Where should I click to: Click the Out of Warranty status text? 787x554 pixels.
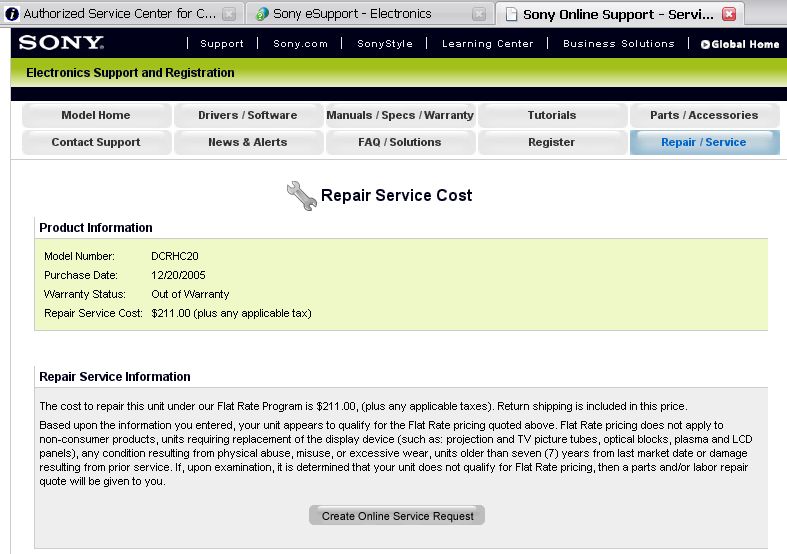(x=190, y=295)
